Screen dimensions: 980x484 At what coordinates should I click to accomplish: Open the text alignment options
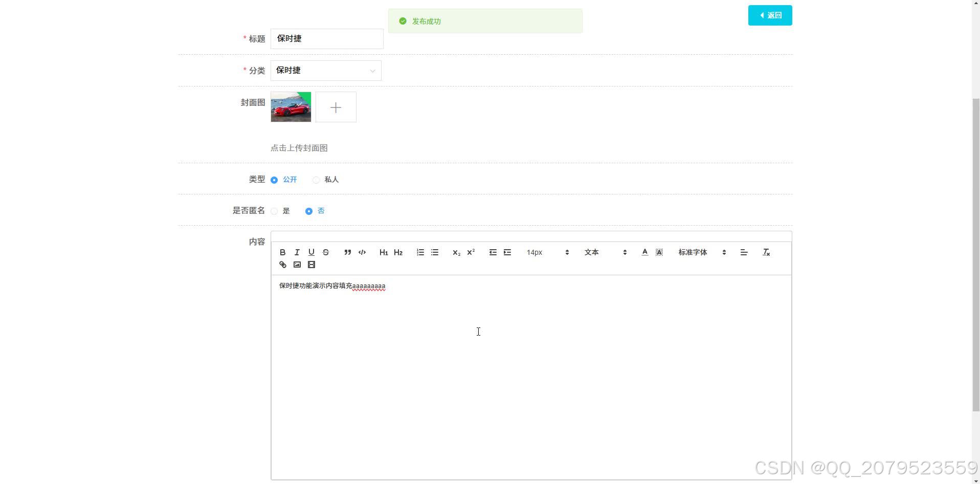coord(744,252)
